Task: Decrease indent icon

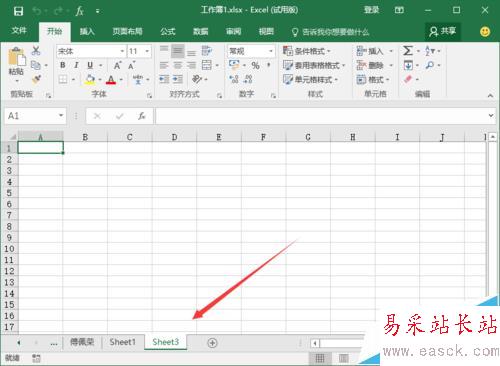Action: tap(164, 79)
